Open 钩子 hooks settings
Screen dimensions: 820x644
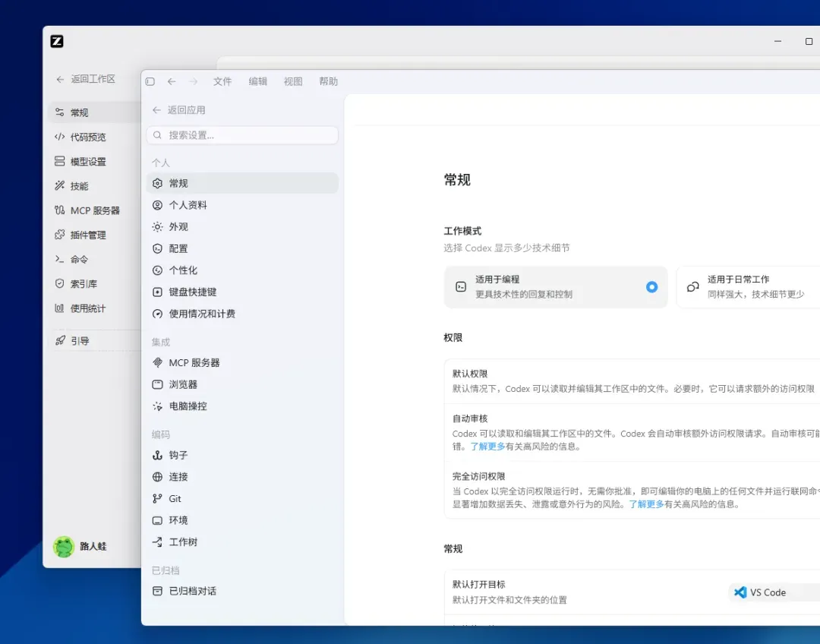[242, 455]
